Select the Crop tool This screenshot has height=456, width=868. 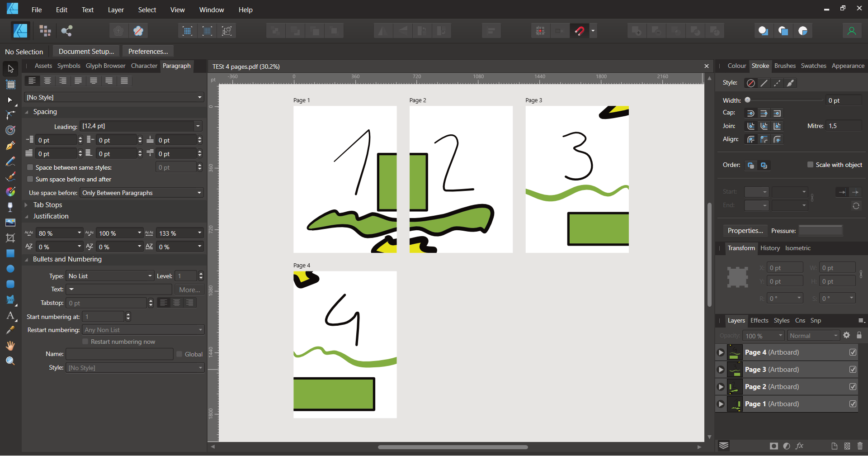[10, 238]
